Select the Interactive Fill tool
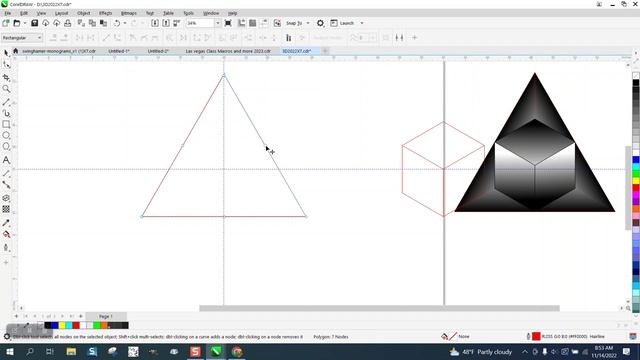 6,234
